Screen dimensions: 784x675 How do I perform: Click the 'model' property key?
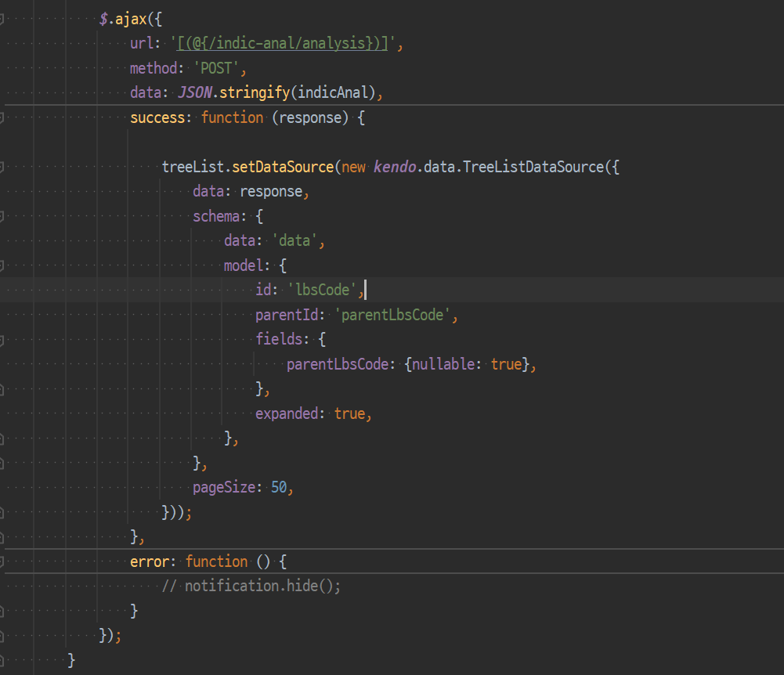tap(244, 265)
